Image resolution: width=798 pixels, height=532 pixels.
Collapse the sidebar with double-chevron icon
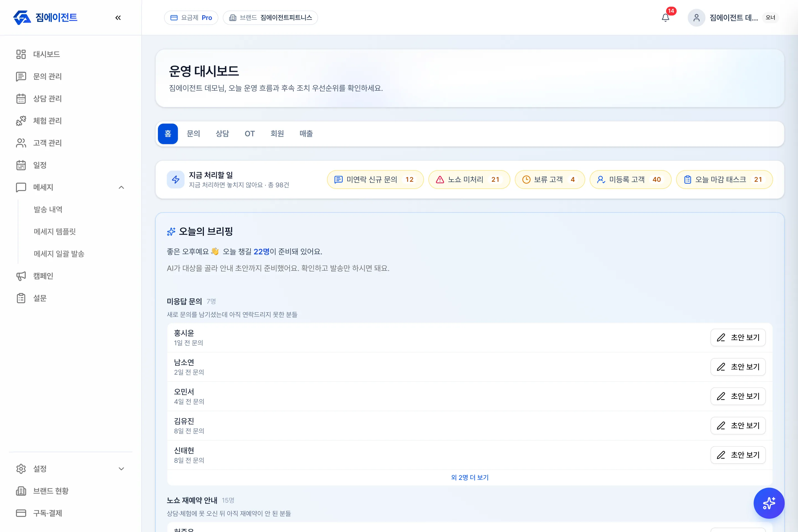[x=118, y=18]
